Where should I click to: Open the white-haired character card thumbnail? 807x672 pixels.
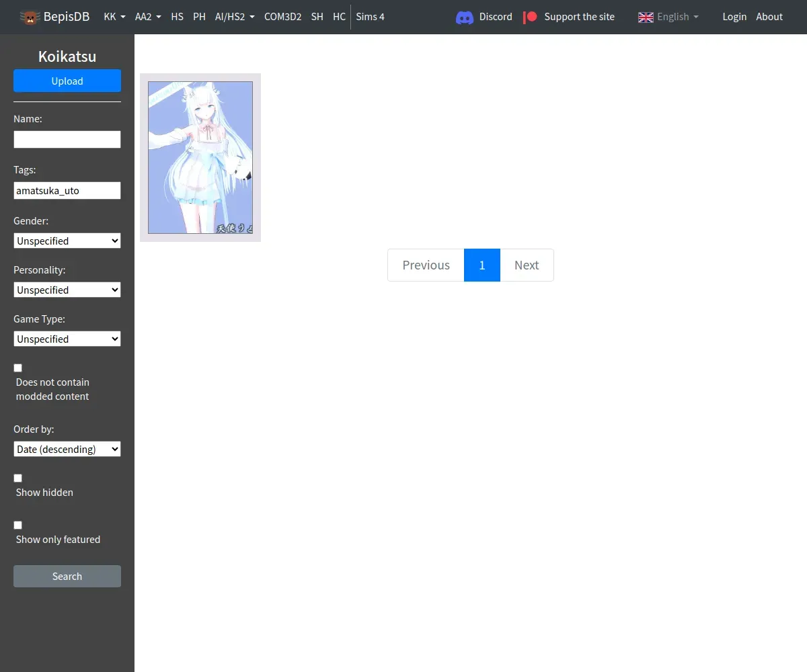[200, 157]
